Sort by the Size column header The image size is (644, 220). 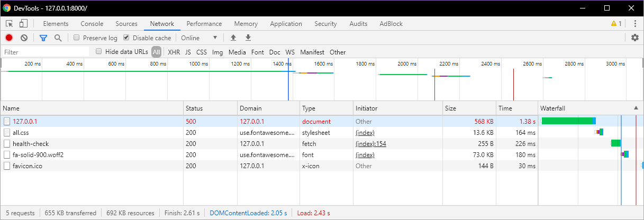point(469,108)
